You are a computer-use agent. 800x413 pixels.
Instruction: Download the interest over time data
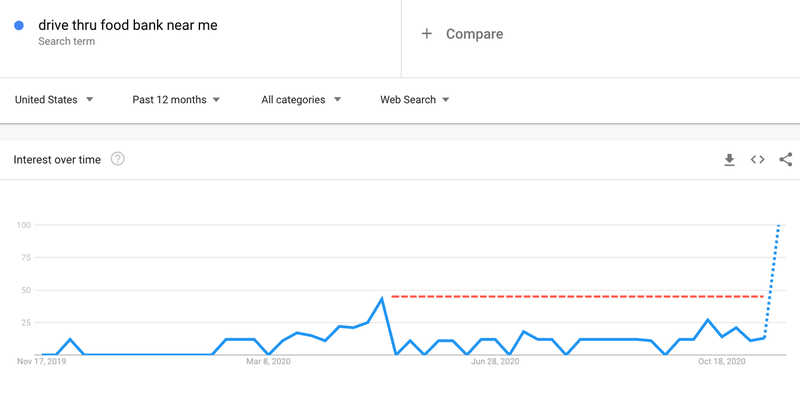(730, 160)
